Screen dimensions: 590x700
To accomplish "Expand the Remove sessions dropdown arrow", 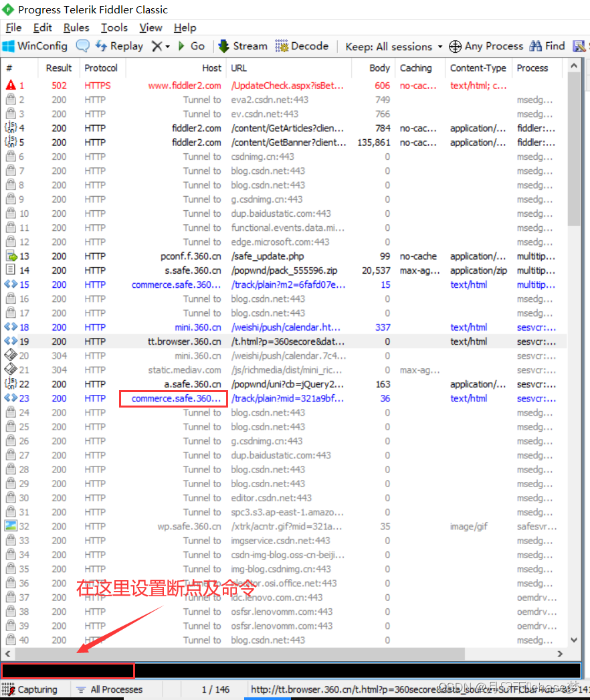I will (167, 46).
